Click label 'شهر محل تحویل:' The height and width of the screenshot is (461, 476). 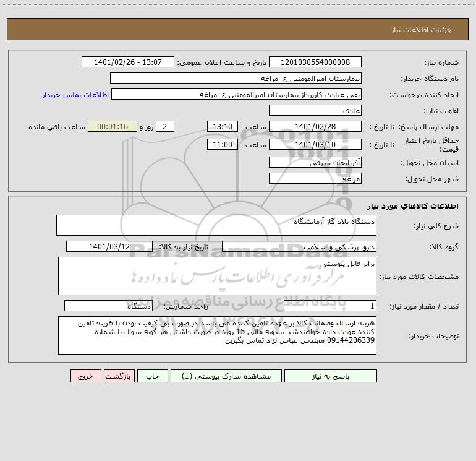coord(432,179)
